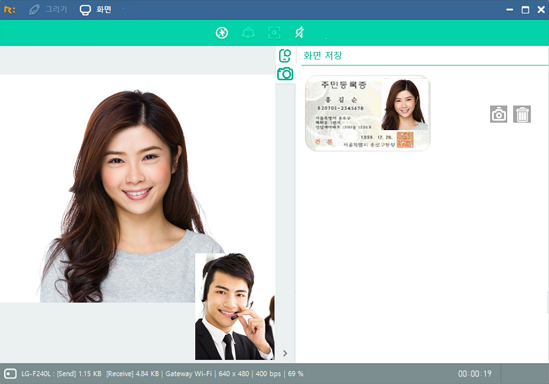The height and width of the screenshot is (384, 549).
Task: Open the saved ID card thumbnail
Action: point(368,113)
